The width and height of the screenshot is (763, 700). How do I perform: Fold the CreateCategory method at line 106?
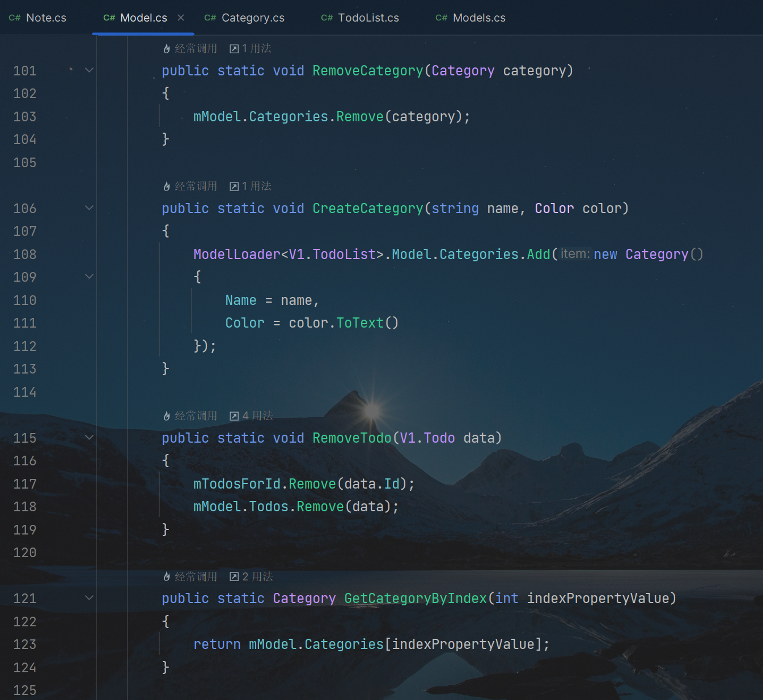click(89, 208)
